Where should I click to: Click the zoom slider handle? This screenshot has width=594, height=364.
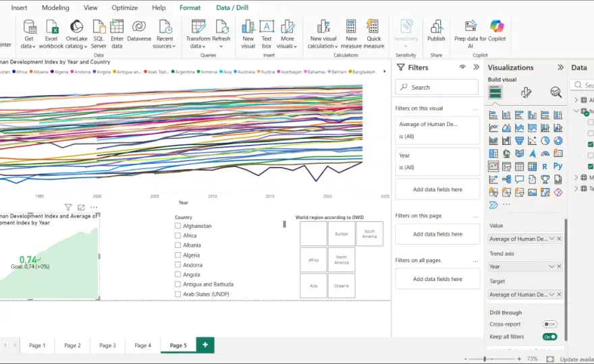485,359
